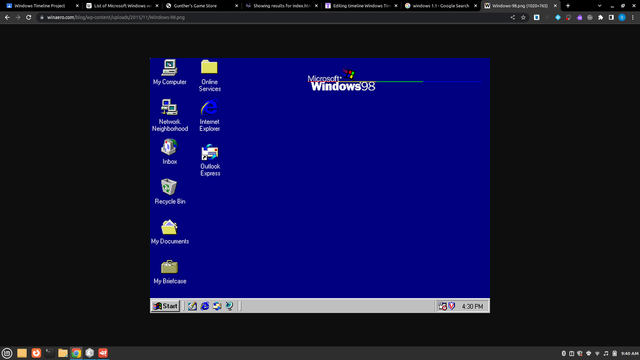Click the Bluetooth tray icon

coord(564,353)
